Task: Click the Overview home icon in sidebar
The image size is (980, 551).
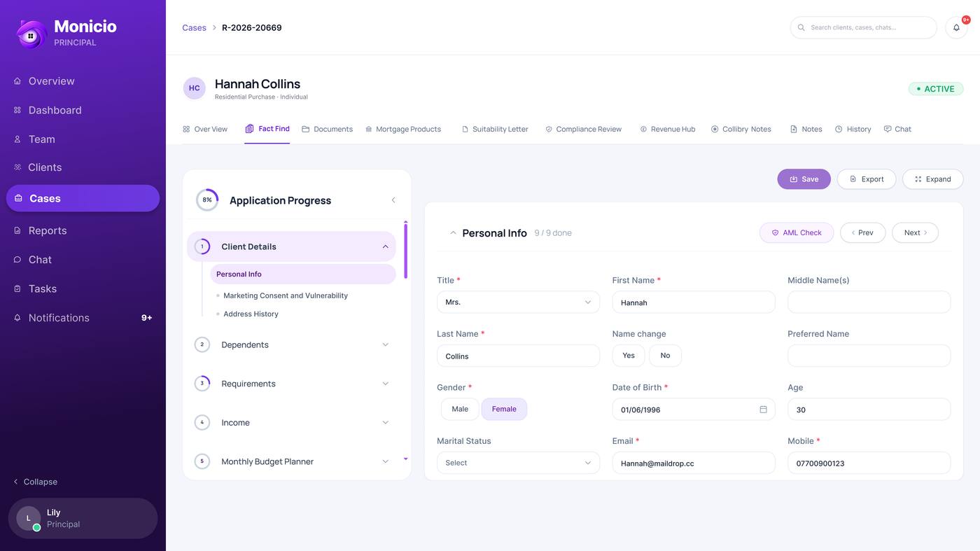Action: [x=17, y=81]
